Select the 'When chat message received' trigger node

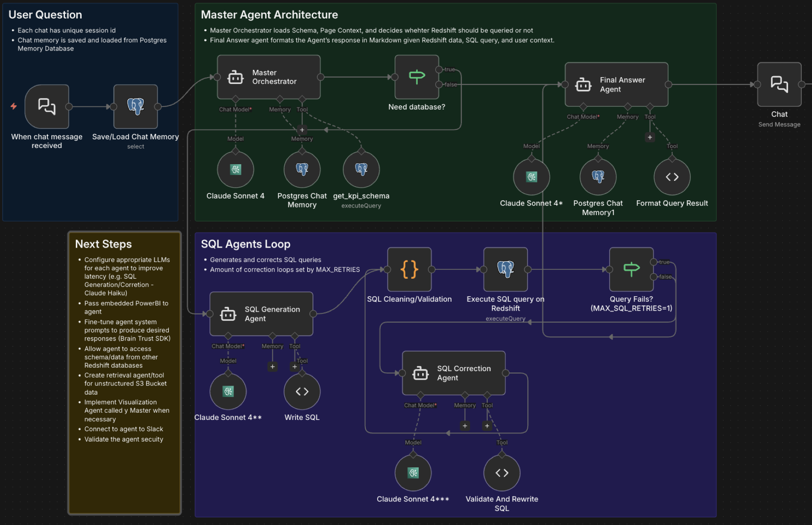(47, 106)
